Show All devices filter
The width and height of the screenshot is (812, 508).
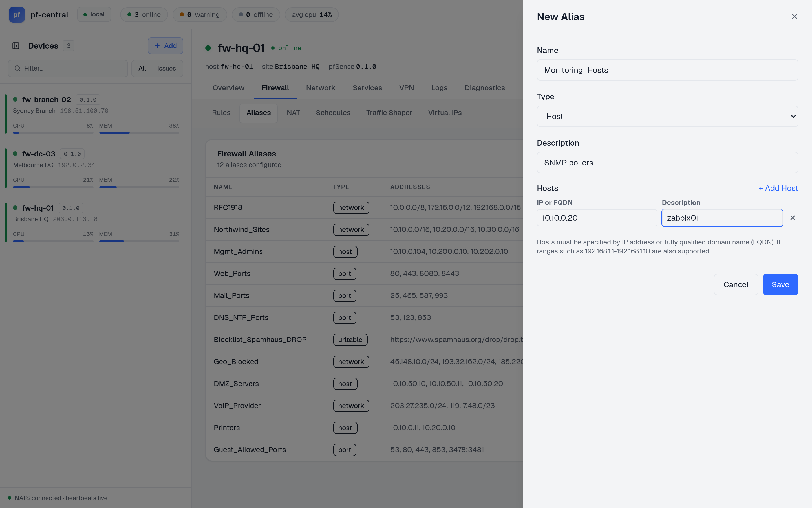(142, 69)
